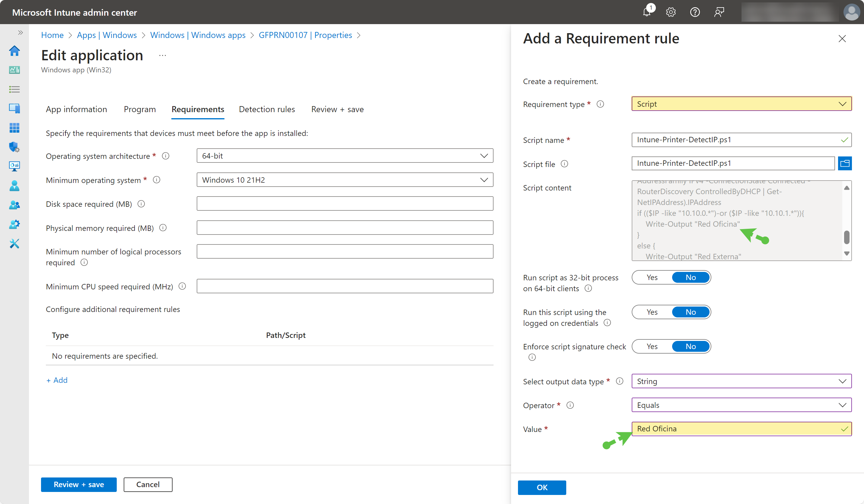Switch to Review + save tab

[337, 109]
